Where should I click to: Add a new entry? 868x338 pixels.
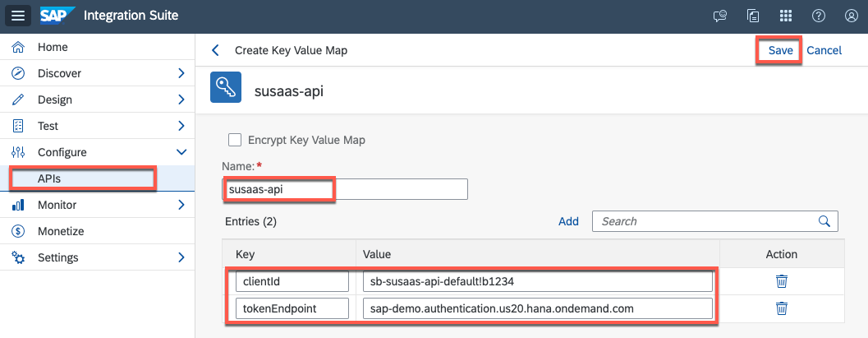click(568, 221)
